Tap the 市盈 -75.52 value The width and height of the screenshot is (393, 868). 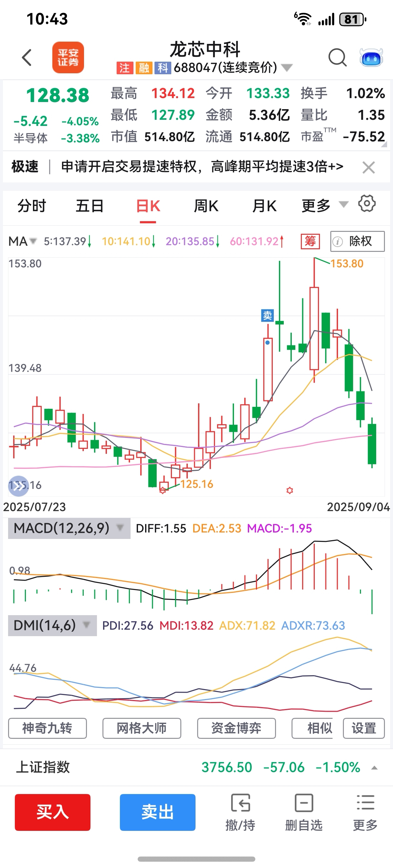[x=364, y=137]
